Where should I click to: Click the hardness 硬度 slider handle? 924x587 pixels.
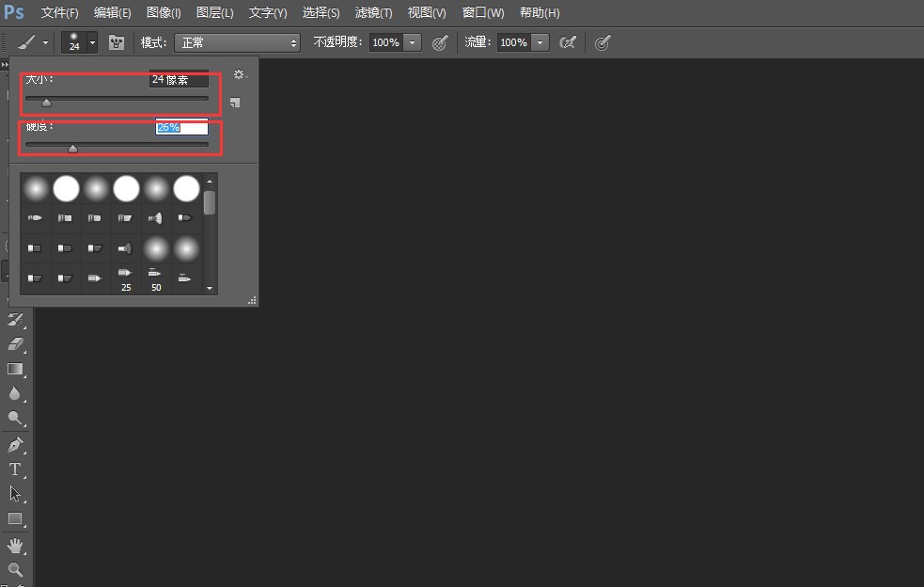click(72, 149)
